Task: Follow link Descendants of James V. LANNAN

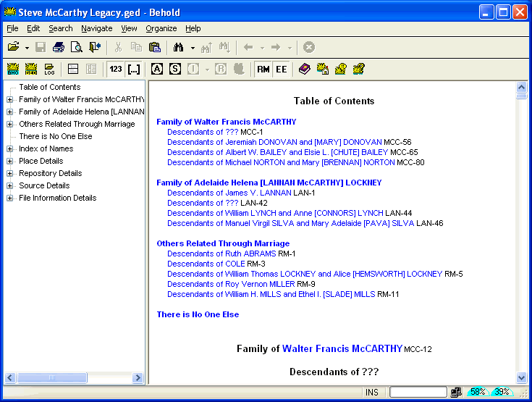Action: 229,193
